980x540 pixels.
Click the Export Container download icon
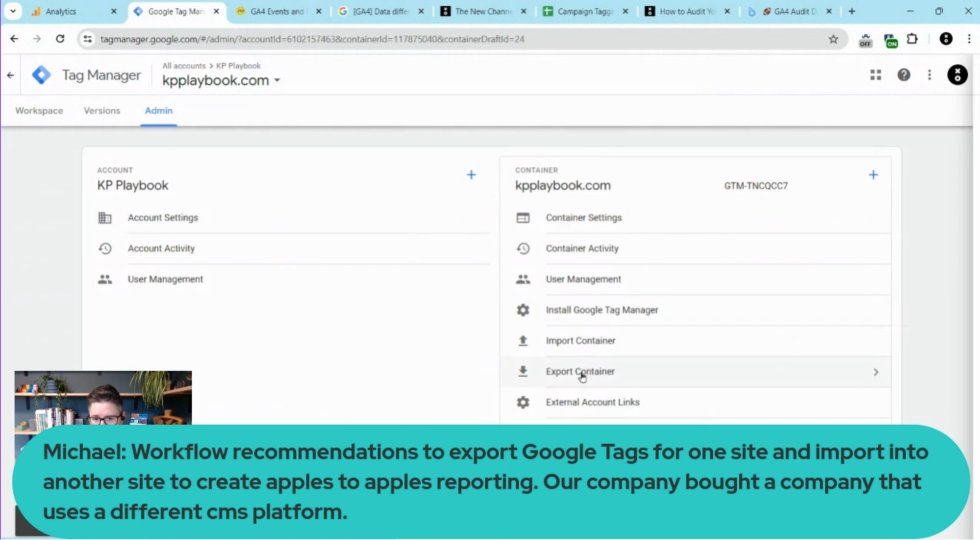[x=523, y=372]
